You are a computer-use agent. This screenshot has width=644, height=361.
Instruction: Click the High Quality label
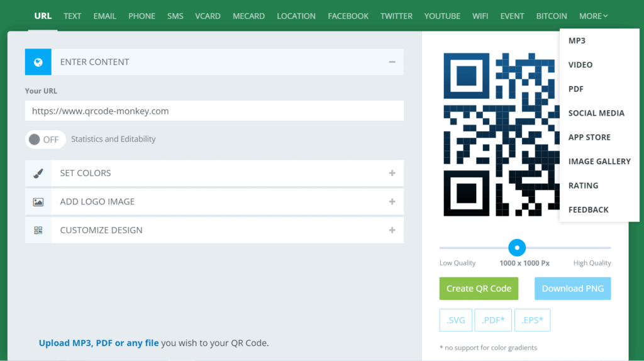point(592,263)
